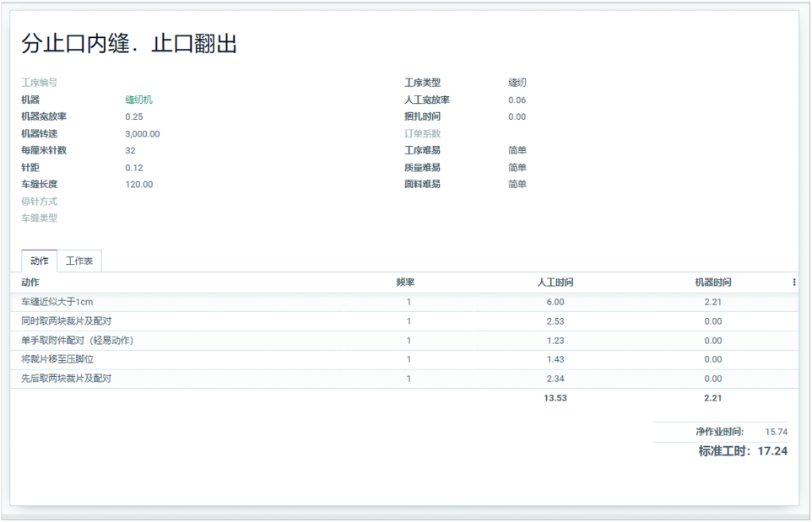Viewport: 812px width, 522px height.
Task: Click the 将裁片移至压脚位 row
Action: [x=57, y=359]
